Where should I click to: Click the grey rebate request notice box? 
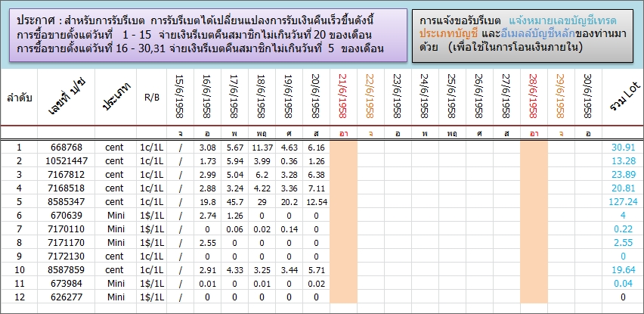[x=522, y=36]
